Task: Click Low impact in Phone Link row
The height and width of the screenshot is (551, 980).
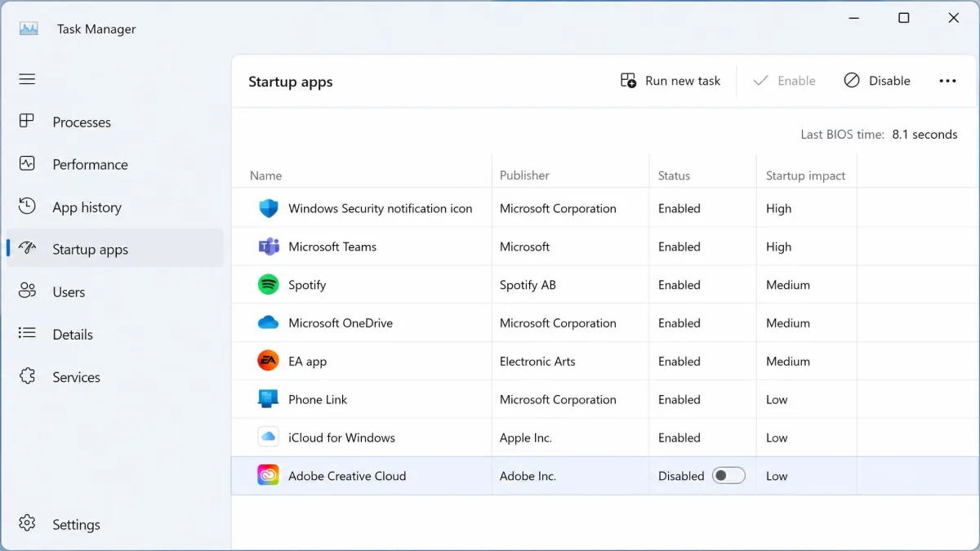Action: pyautogui.click(x=777, y=399)
